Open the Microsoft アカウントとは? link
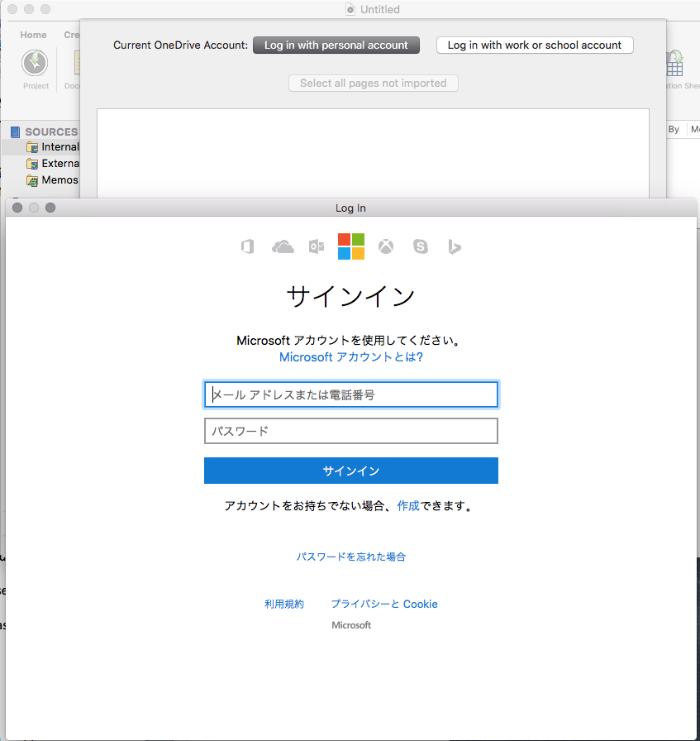Viewport: 700px width, 741px height. [x=351, y=357]
